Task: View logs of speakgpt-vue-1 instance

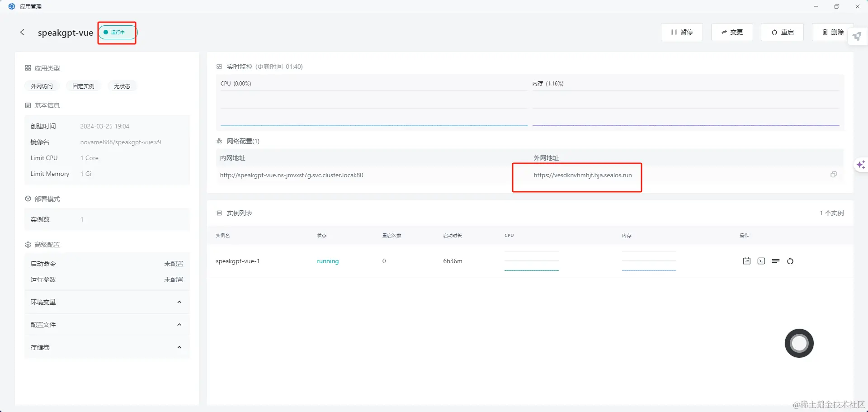Action: click(776, 261)
